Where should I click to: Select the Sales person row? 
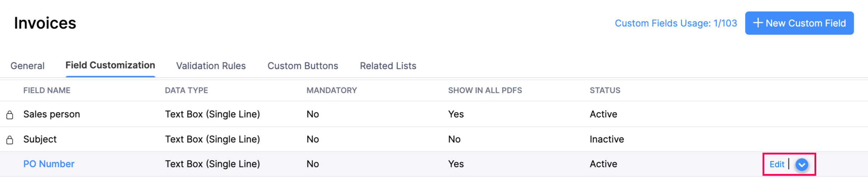[52, 114]
